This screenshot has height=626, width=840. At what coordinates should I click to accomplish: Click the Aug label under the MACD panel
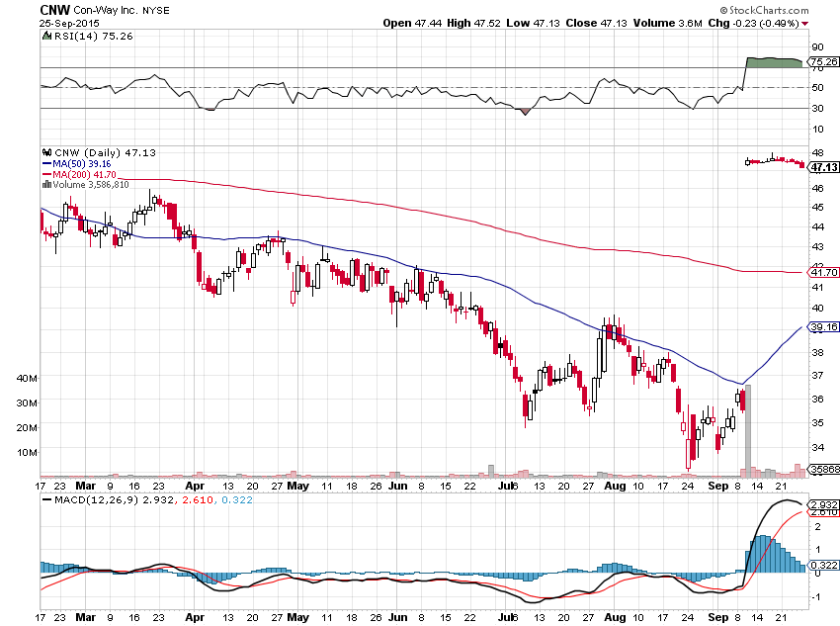615,617
